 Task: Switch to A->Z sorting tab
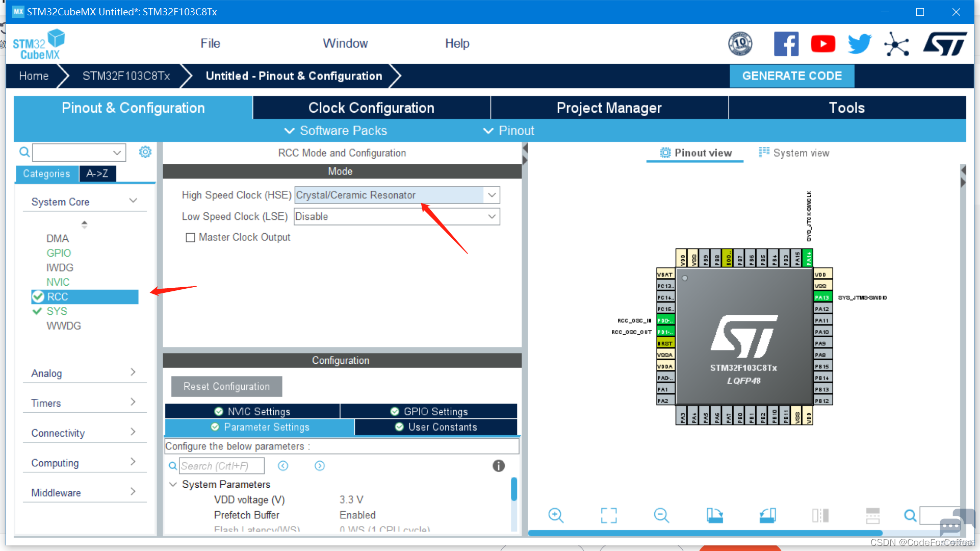point(97,173)
